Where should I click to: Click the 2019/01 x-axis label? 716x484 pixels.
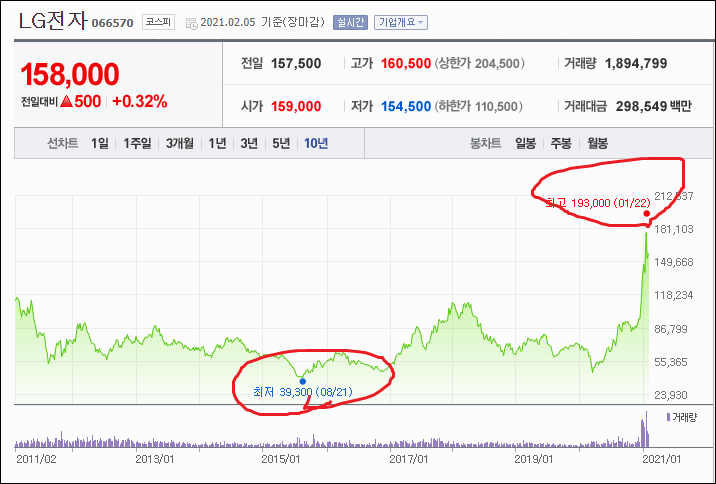[535, 459]
